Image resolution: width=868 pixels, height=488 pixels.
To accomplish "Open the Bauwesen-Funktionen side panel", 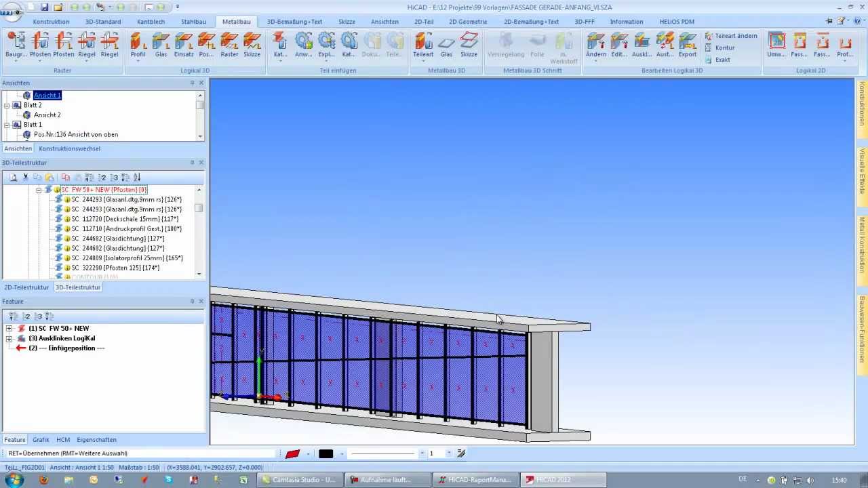I will click(x=863, y=327).
